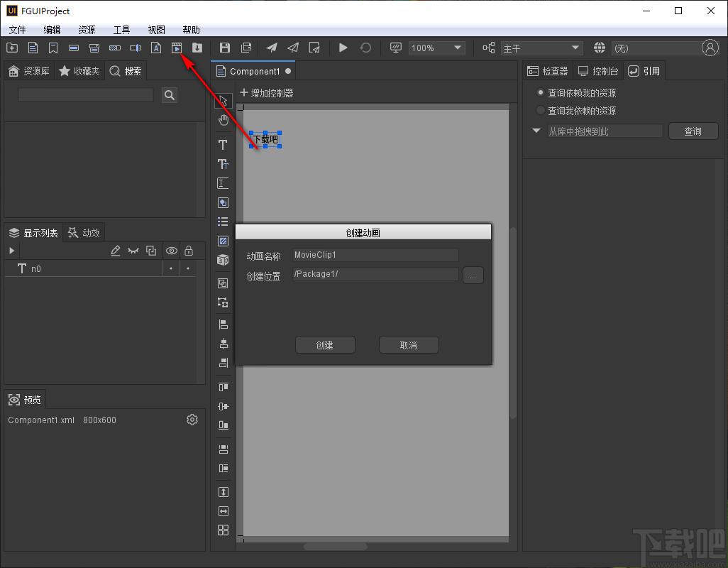Select the rich text tool
Image resolution: width=728 pixels, height=568 pixels.
[223, 164]
